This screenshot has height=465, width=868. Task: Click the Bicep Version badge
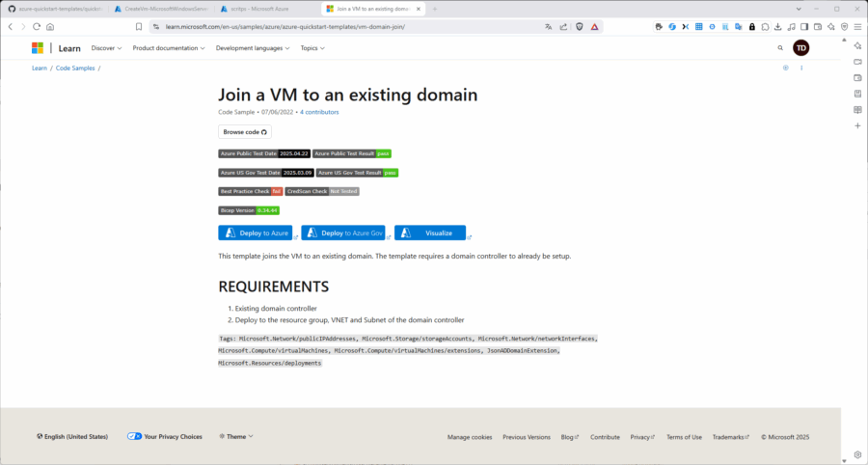pos(249,210)
